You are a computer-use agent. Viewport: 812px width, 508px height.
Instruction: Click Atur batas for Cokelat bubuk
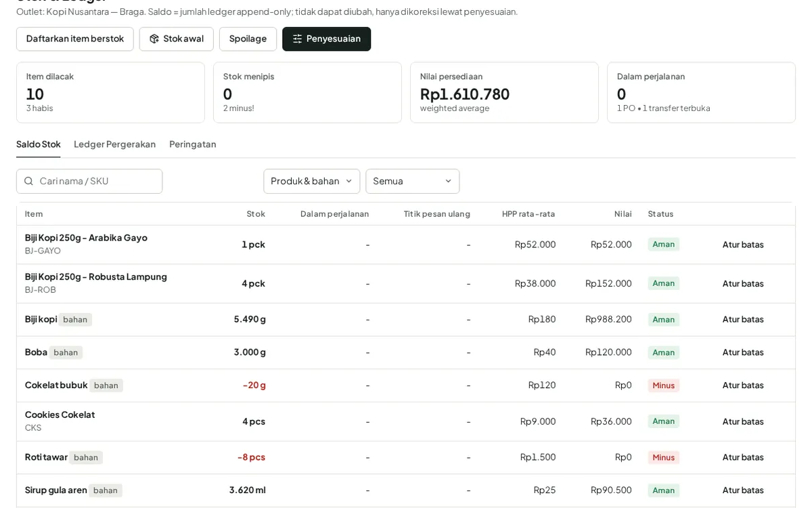point(743,385)
